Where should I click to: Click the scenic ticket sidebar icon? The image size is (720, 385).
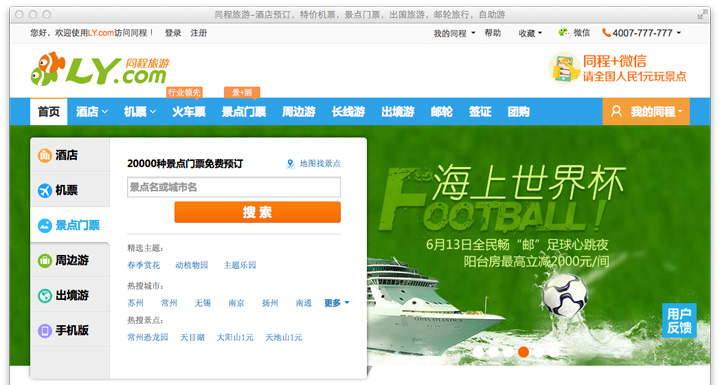point(45,226)
